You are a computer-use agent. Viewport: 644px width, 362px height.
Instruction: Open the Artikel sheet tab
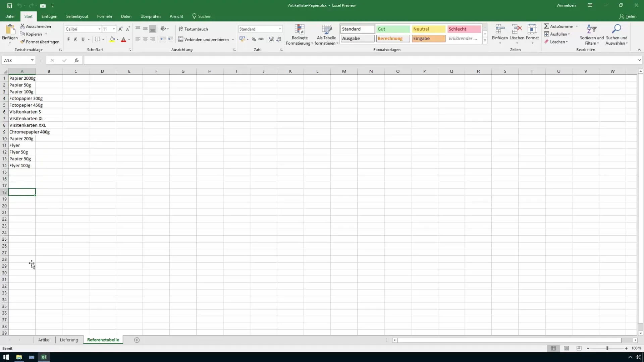(x=44, y=340)
